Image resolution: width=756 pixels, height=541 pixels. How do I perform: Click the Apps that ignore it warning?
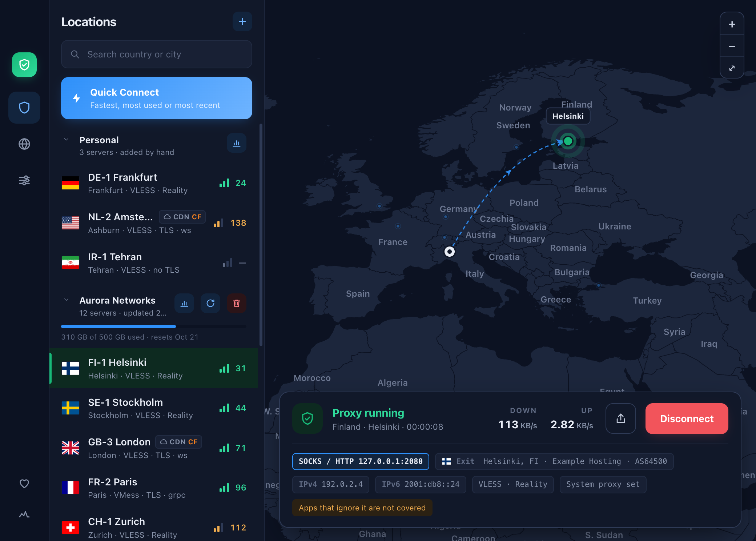tap(362, 508)
